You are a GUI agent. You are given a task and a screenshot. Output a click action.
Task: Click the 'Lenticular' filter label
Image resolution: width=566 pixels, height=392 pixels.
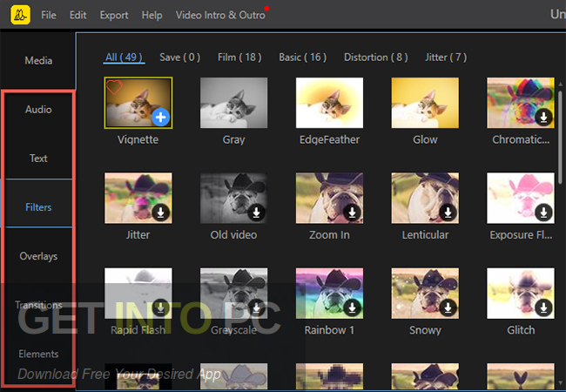click(425, 235)
